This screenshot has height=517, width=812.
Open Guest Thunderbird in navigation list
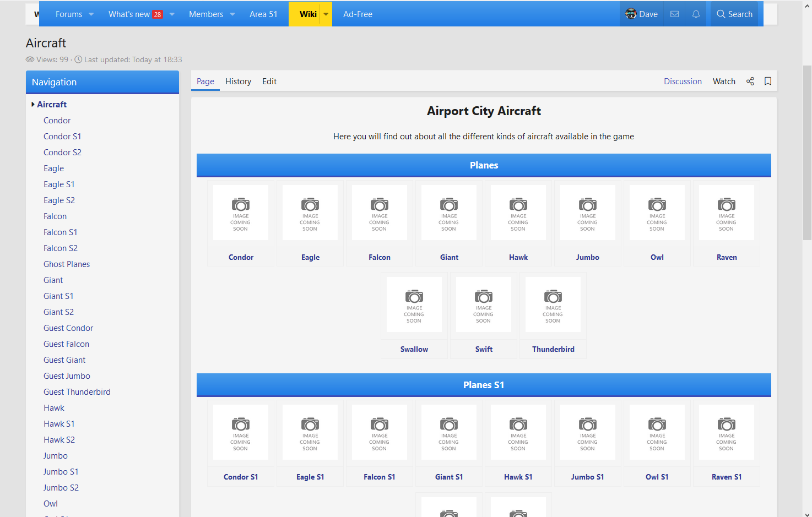(x=77, y=392)
